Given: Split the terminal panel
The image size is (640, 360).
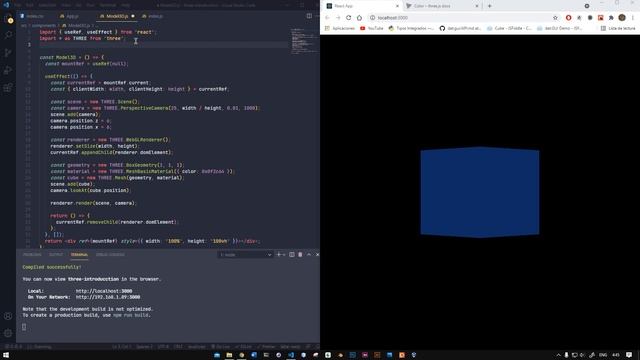Looking at the screenshot, I should pos(291,255).
